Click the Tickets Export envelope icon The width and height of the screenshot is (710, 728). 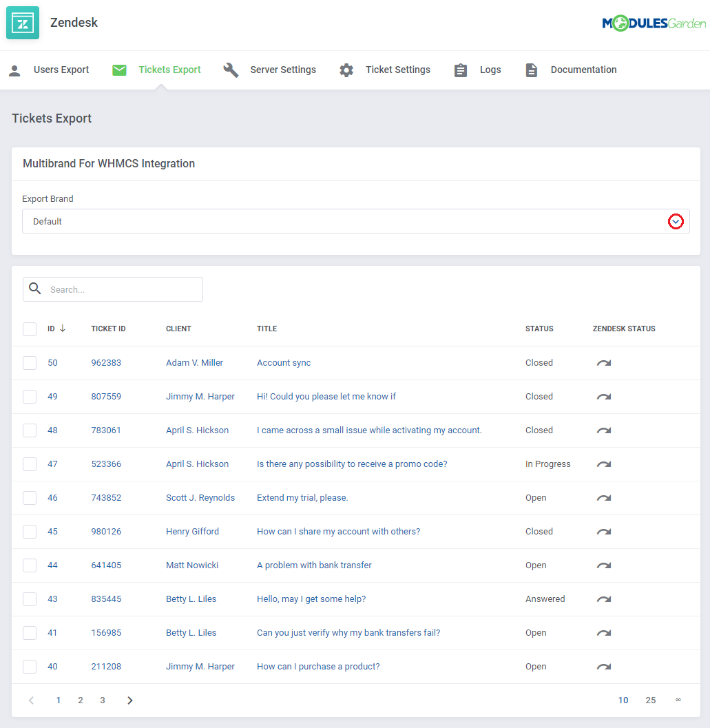tap(119, 70)
